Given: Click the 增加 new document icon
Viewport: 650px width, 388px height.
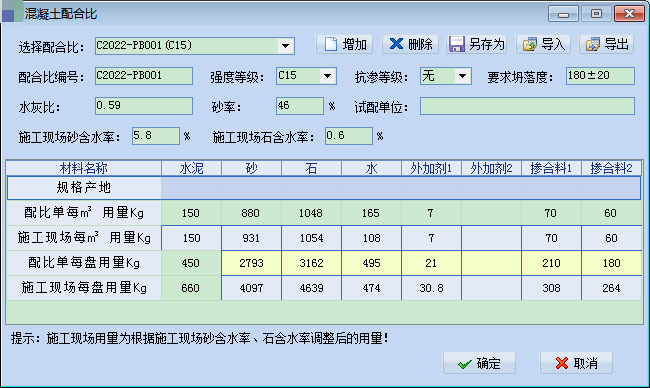Looking at the screenshot, I should pyautogui.click(x=331, y=44).
